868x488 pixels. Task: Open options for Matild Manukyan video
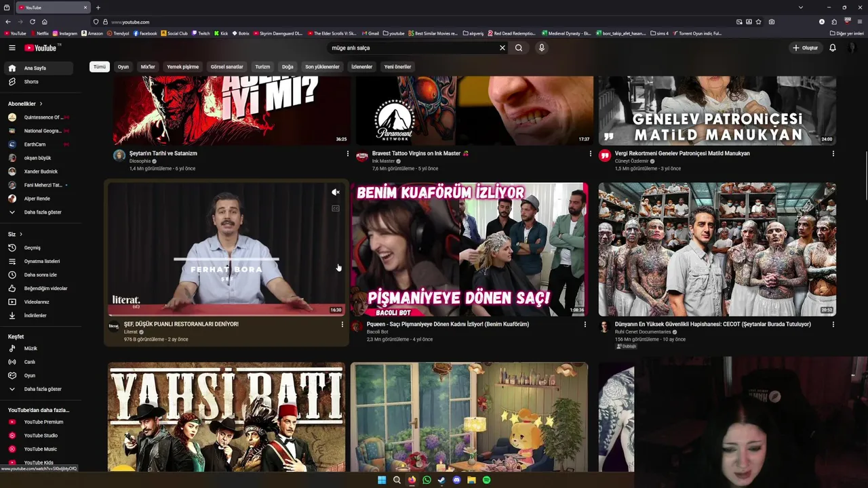(833, 154)
